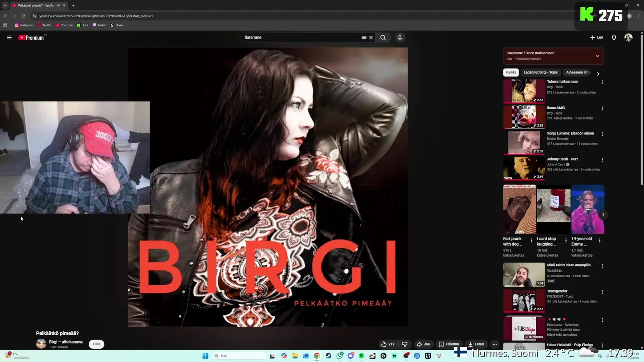Open the Instagram bookmark
Image resolution: width=644 pixels, height=362 pixels.
24,25
